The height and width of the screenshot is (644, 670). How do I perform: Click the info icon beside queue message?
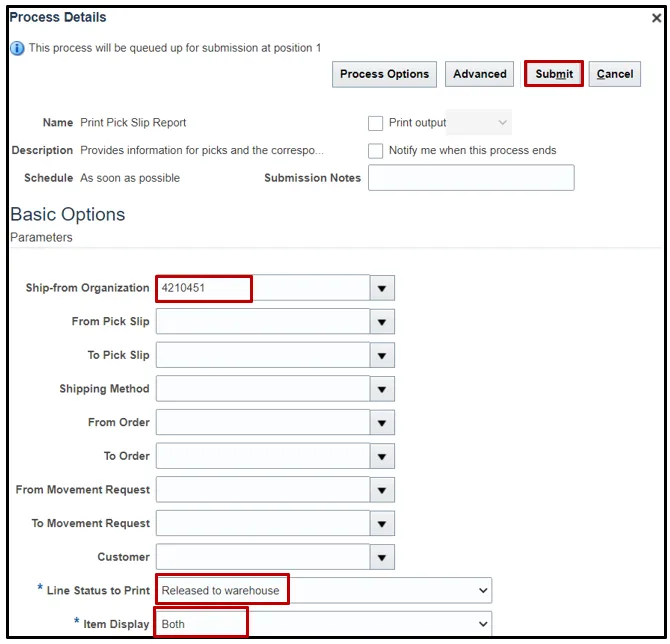[17, 48]
